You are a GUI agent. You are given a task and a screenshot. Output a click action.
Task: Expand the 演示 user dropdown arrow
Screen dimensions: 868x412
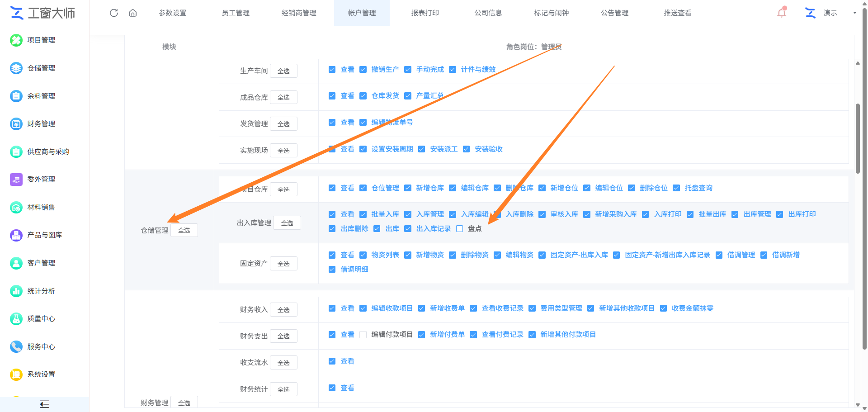[855, 13]
